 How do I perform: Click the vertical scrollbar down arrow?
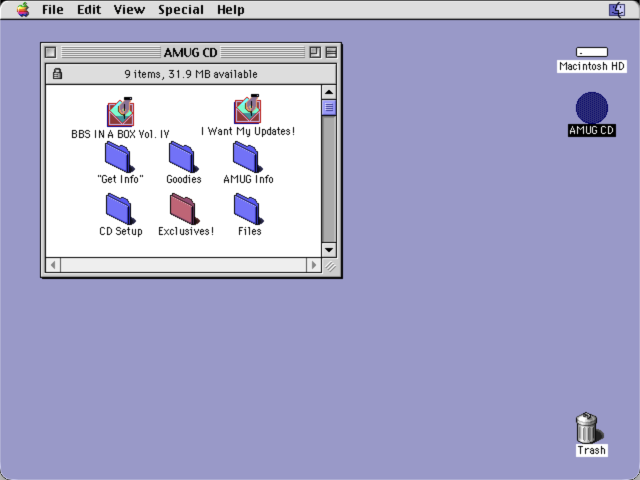(x=329, y=250)
